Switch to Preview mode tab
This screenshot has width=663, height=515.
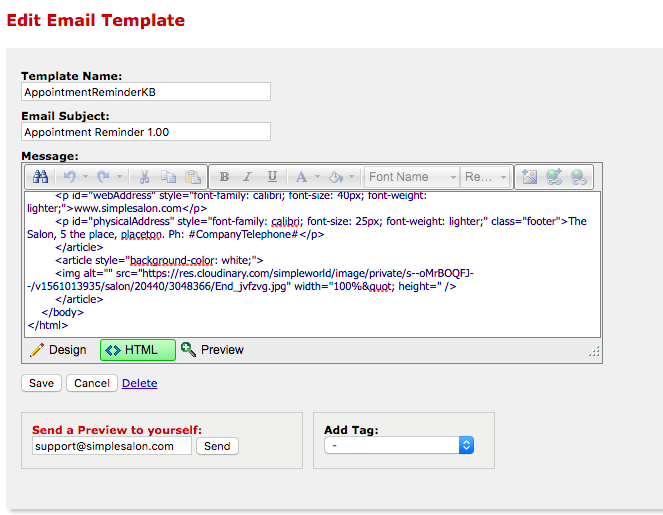212,350
